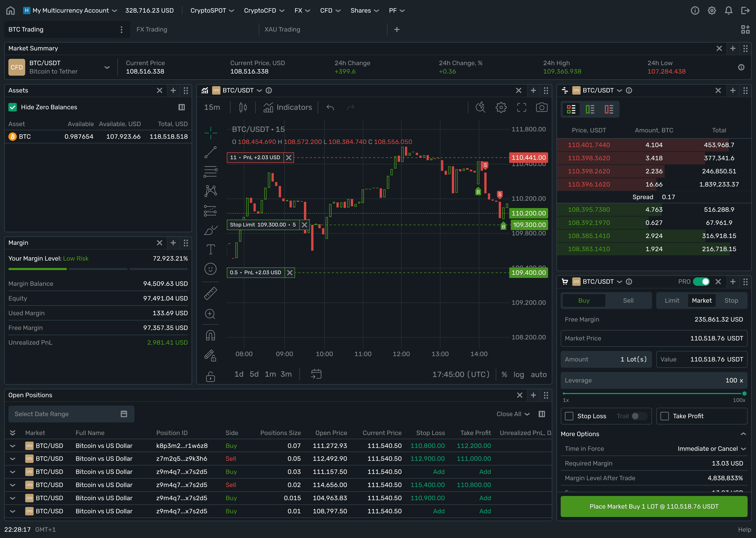Show only sell orders in the order book
Screen dimensions: 756x538
609,109
